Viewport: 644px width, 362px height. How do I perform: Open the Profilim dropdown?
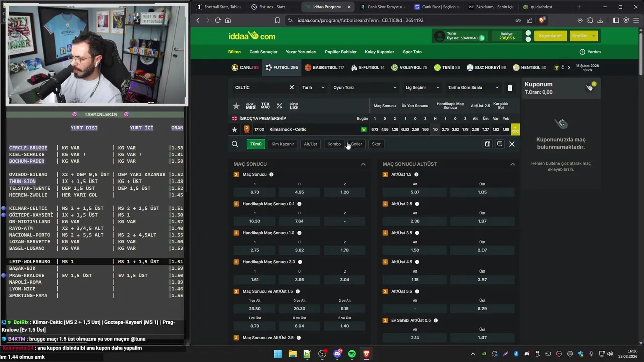coord(583,36)
